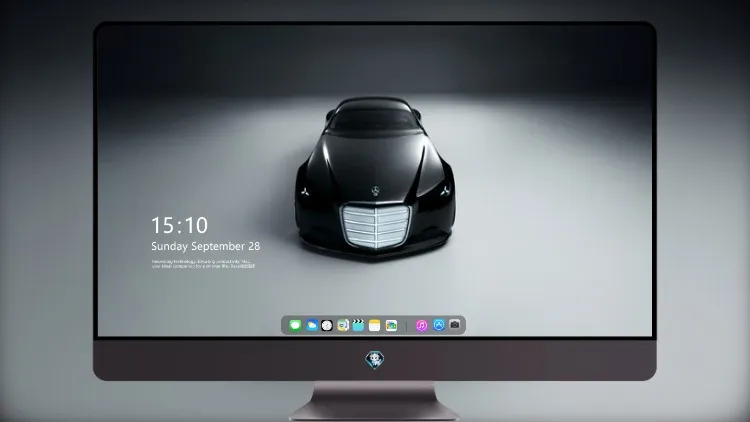Open the Photos gallery icon in dock

pos(391,325)
